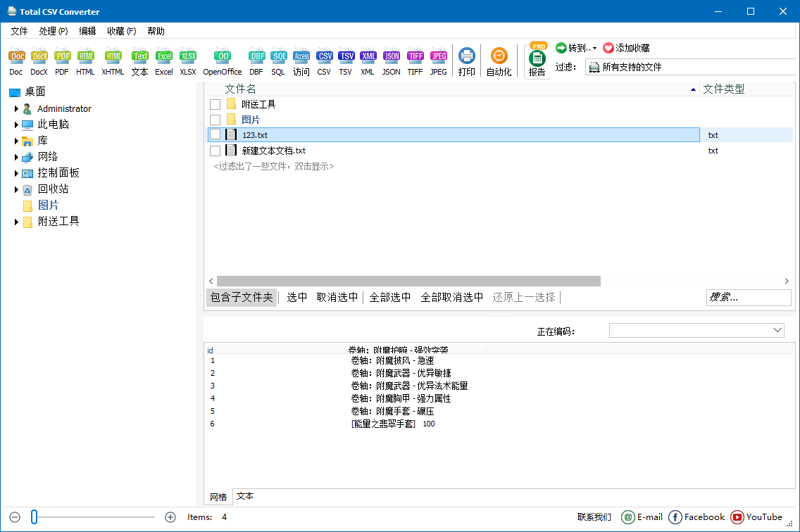
Task: Click the 选中 check button
Action: 297,298
